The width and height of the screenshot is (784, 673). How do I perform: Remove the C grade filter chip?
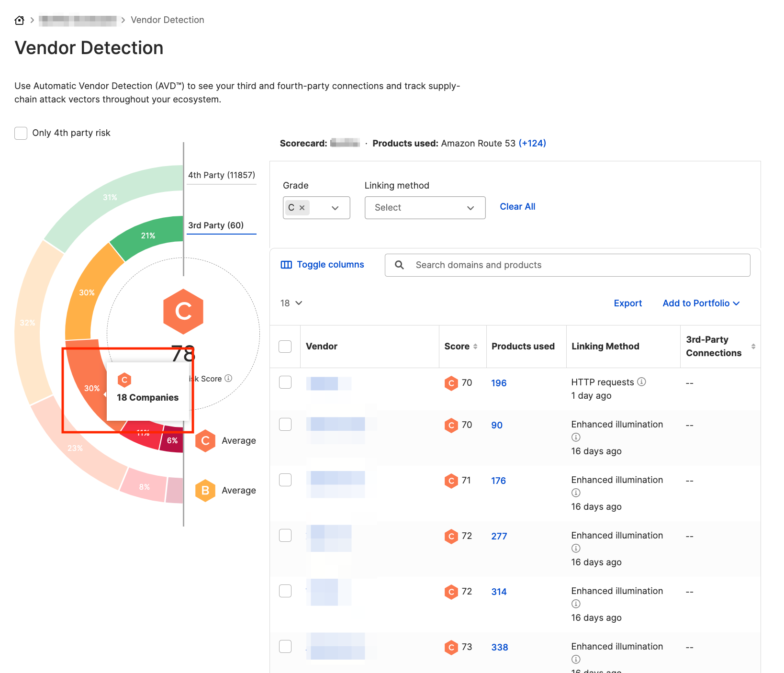coord(302,208)
